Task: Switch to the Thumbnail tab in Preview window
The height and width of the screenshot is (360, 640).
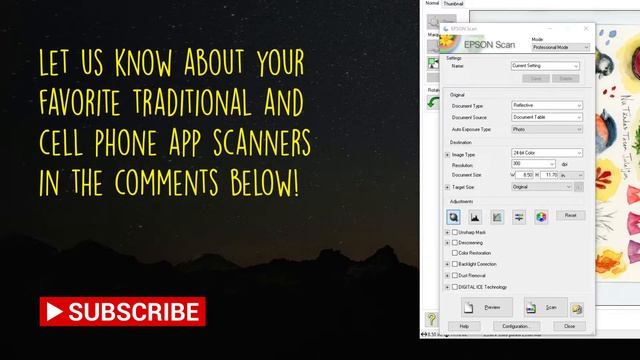Action: 453,4
